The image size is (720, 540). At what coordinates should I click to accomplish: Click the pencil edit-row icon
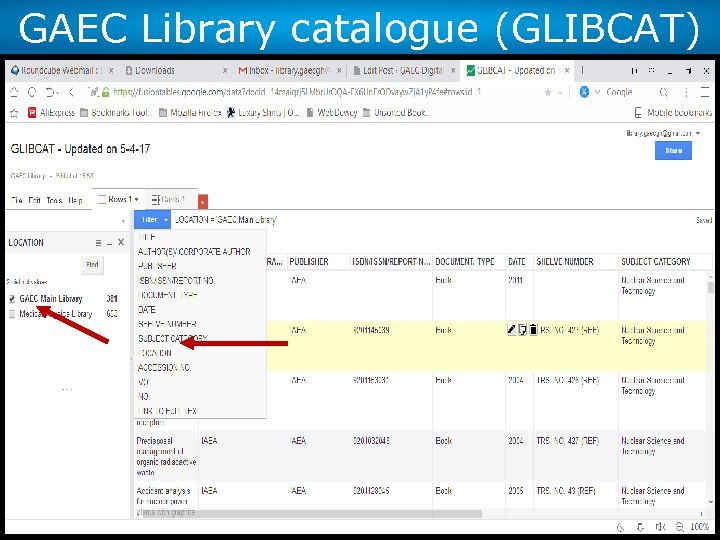tap(511, 329)
